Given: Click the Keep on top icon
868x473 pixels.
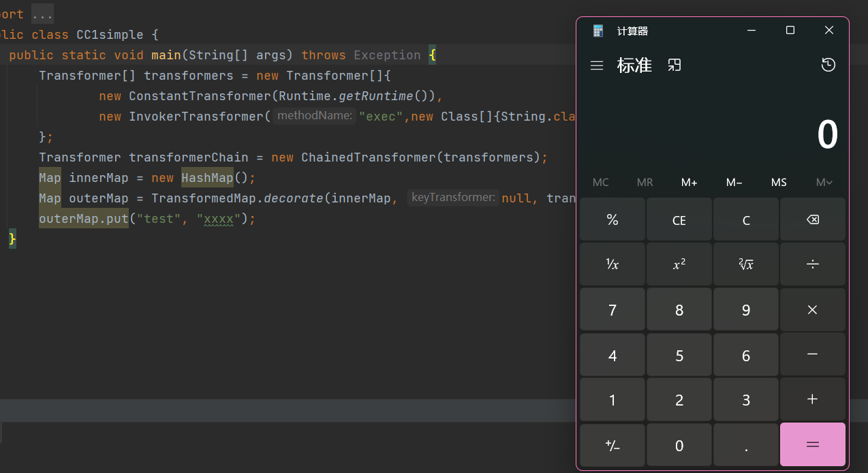Looking at the screenshot, I should (x=675, y=65).
